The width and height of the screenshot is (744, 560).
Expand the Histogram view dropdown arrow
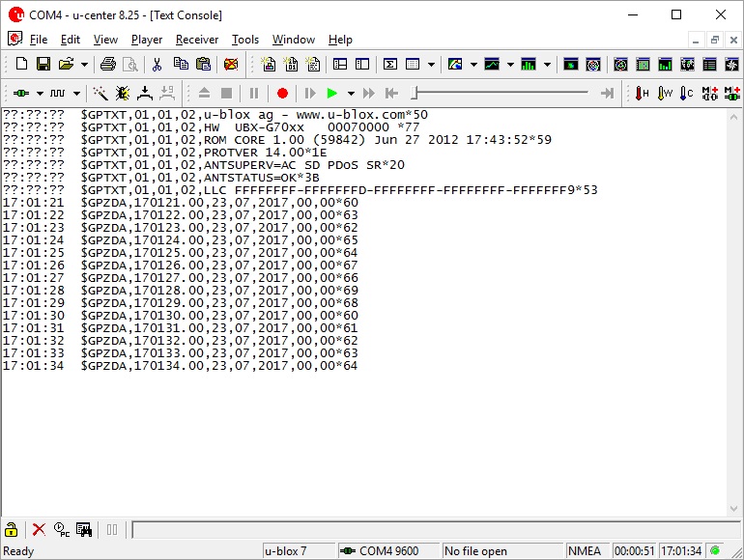(x=547, y=64)
